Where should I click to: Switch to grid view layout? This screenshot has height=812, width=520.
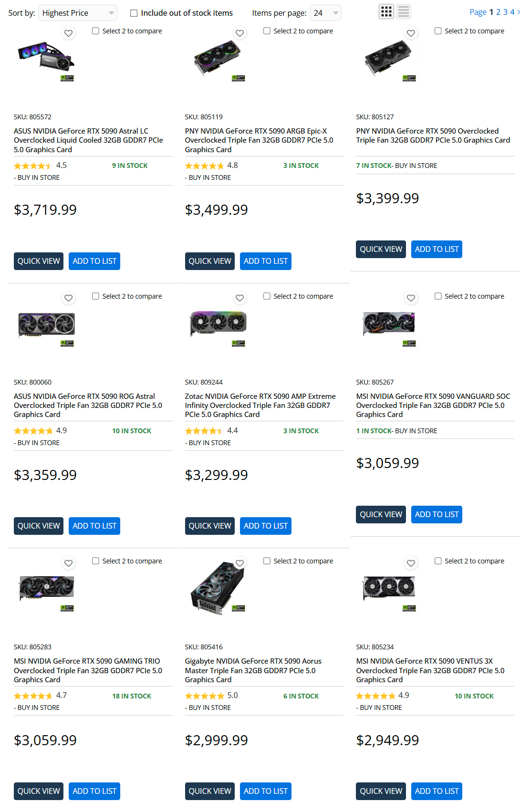[386, 11]
